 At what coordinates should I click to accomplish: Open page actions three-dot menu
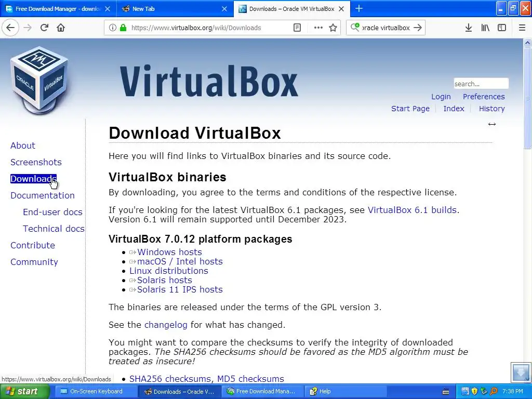coord(318,28)
